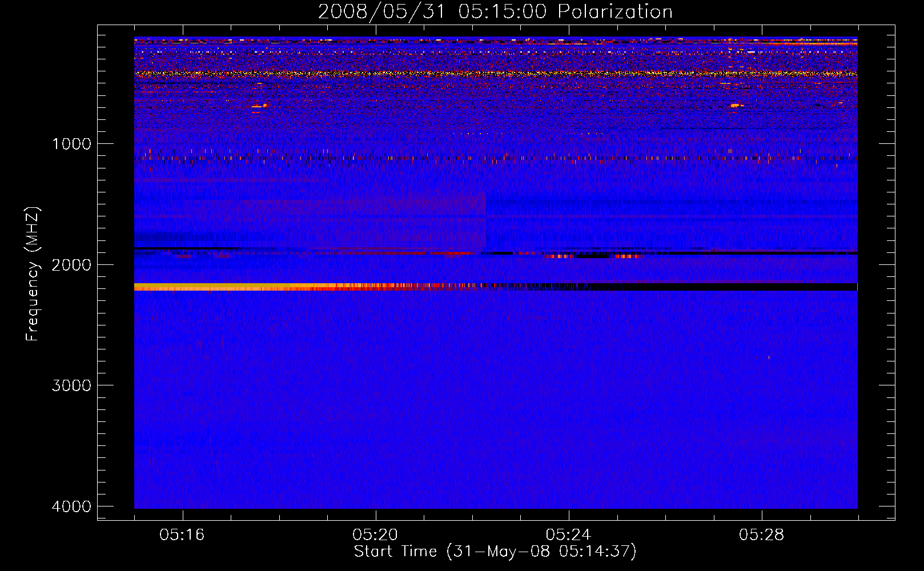The image size is (924, 571).
Task: Click the '3000' frequency tick label
Action: click(x=71, y=385)
